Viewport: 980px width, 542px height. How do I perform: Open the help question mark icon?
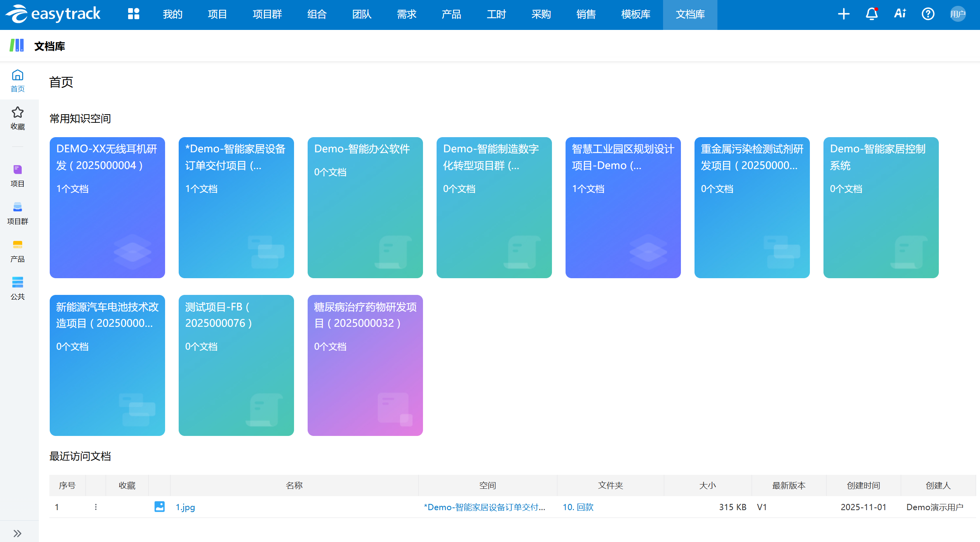click(x=928, y=14)
